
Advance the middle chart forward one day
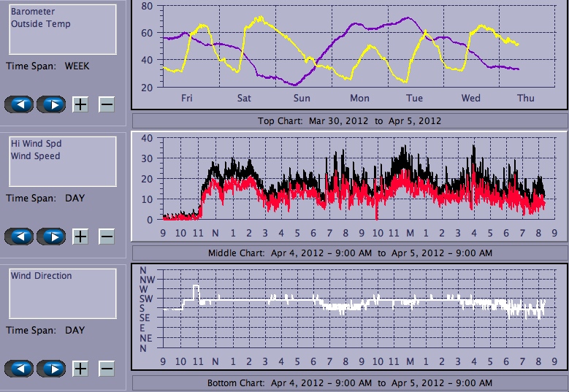51,237
